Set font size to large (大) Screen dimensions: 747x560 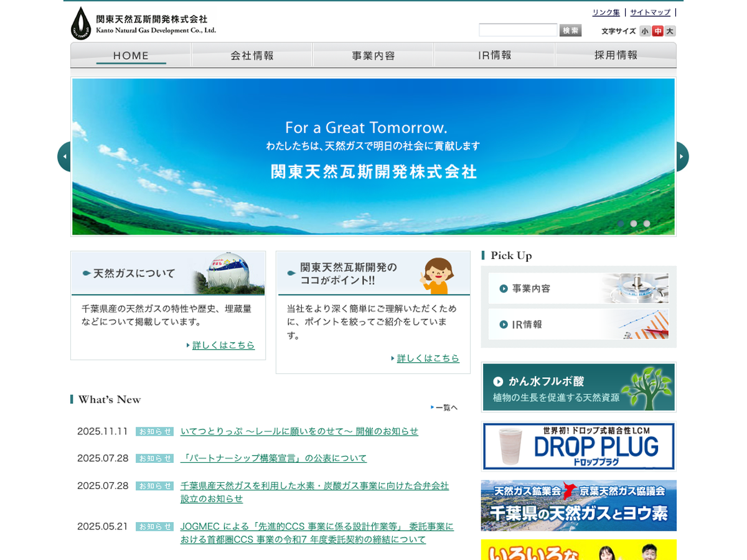coord(670,31)
